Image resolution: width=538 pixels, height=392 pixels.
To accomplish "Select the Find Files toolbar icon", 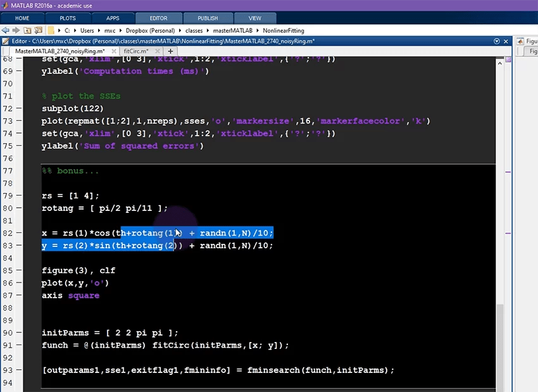I will pos(37,30).
